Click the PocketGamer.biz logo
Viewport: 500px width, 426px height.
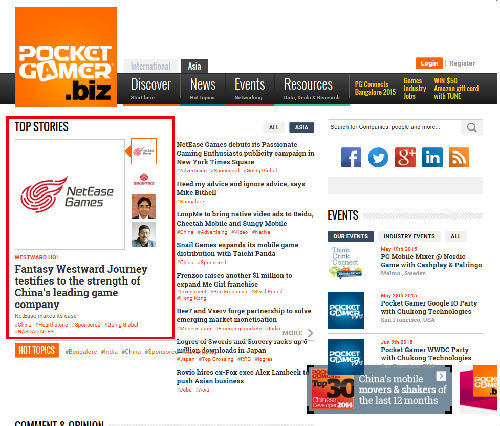coord(66,57)
